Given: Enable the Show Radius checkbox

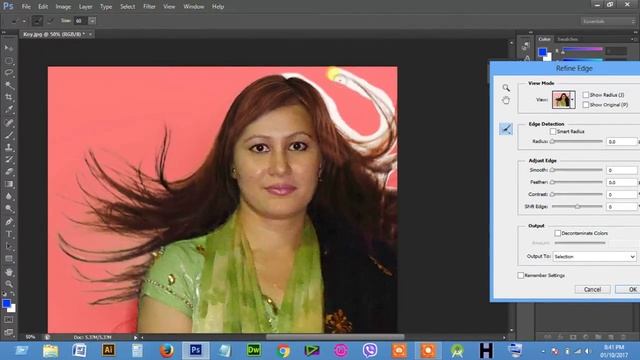Looking at the screenshot, I should click(x=586, y=95).
